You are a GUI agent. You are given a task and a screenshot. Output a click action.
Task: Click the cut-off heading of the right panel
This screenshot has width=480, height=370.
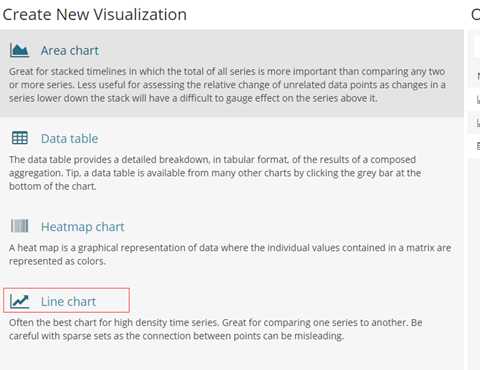[476, 15]
